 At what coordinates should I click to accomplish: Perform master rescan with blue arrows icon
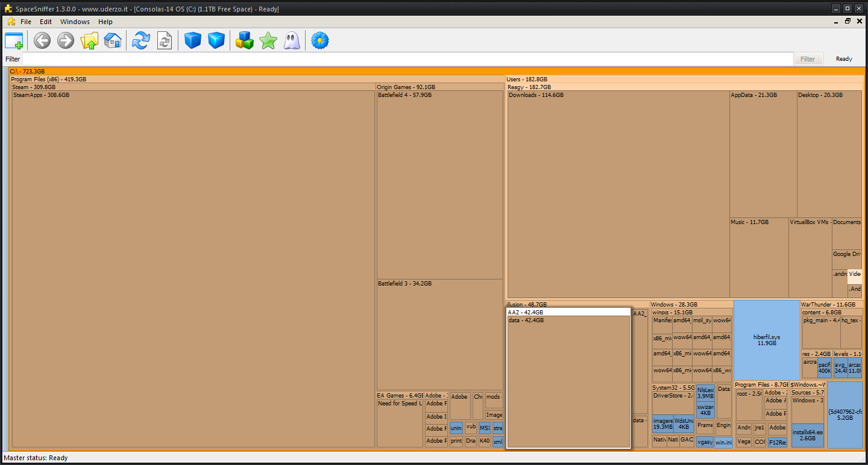tap(140, 41)
